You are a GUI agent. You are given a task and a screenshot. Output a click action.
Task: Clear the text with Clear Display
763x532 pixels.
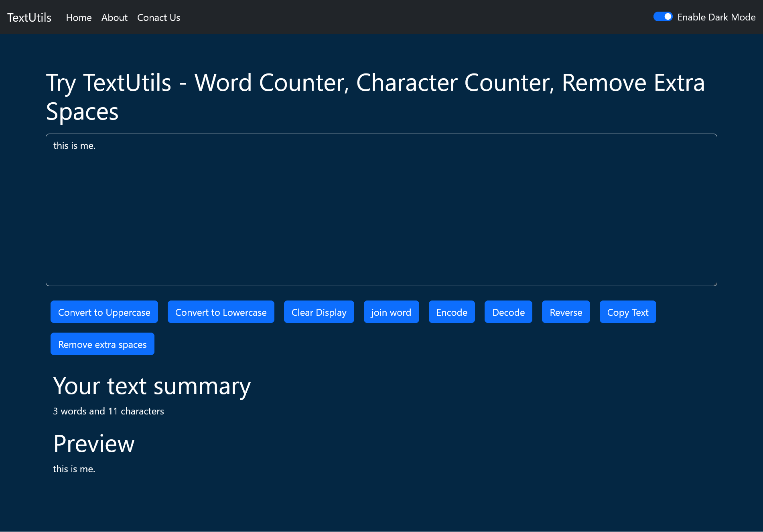tap(319, 312)
